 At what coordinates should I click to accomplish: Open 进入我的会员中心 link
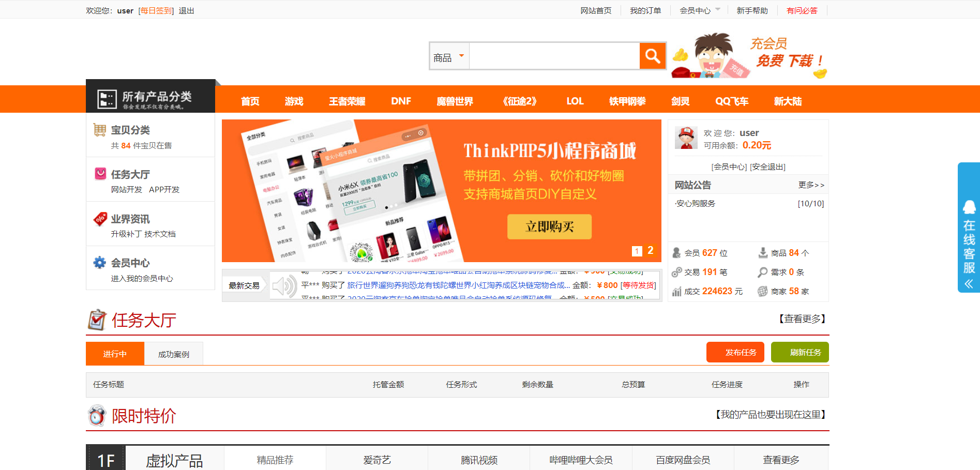(x=142, y=279)
